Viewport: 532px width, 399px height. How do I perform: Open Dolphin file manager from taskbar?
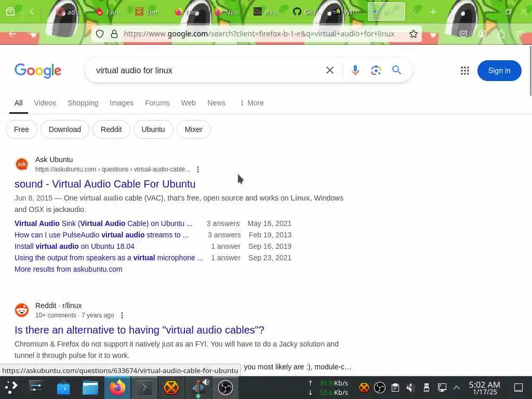click(x=90, y=388)
